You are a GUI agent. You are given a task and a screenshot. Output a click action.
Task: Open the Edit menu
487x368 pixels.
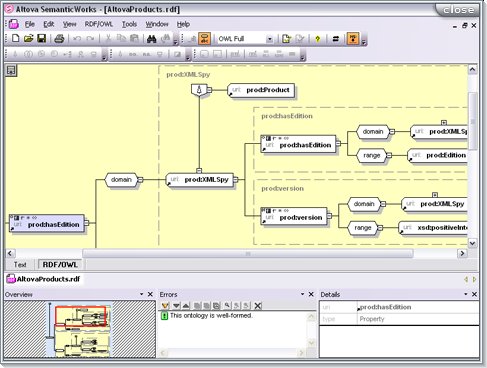(x=49, y=24)
